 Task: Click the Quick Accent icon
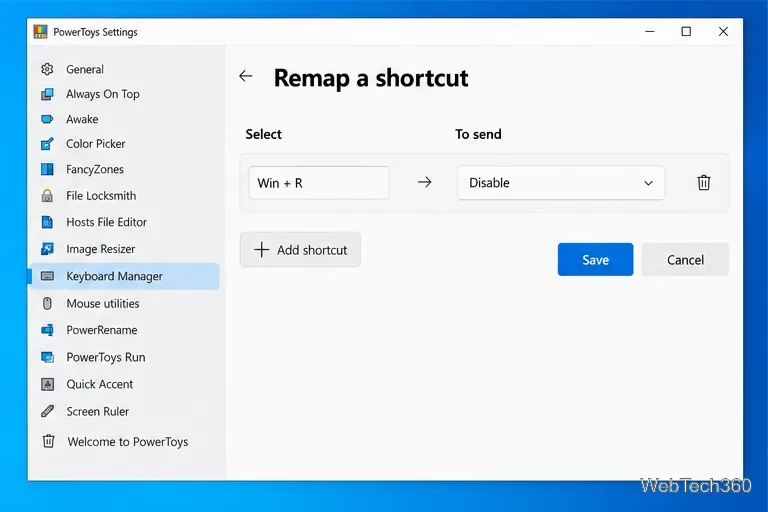tap(47, 384)
